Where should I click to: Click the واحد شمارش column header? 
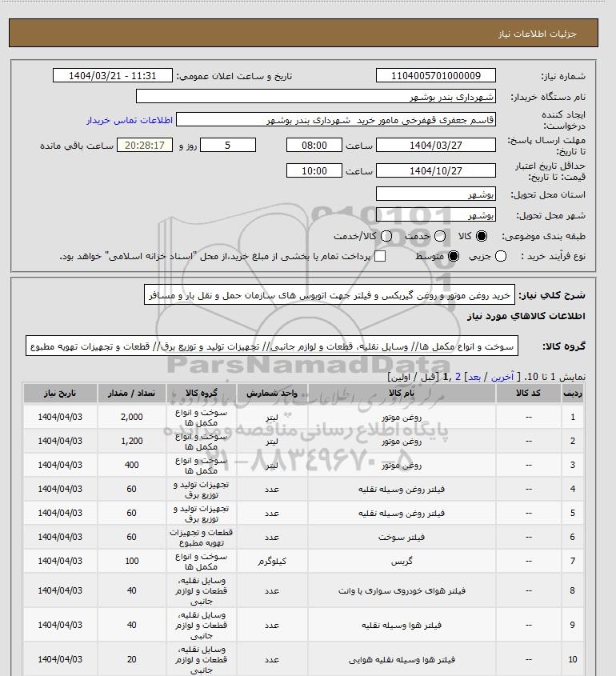[x=272, y=393]
